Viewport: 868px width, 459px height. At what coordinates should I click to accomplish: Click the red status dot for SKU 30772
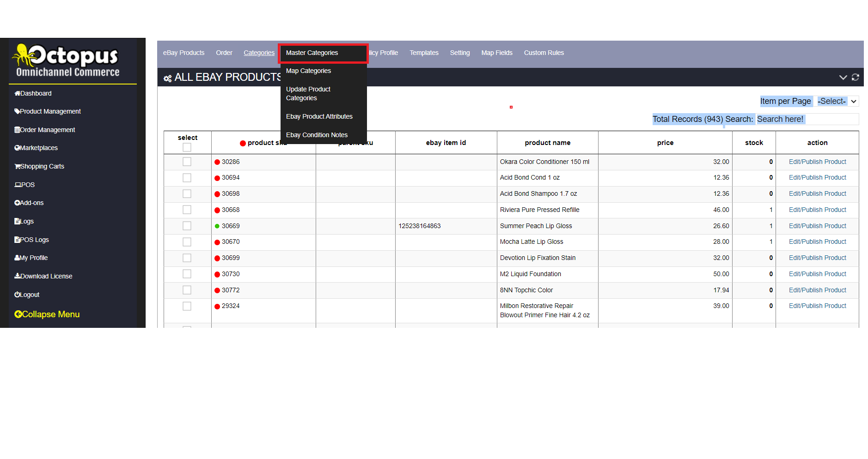pos(217,290)
